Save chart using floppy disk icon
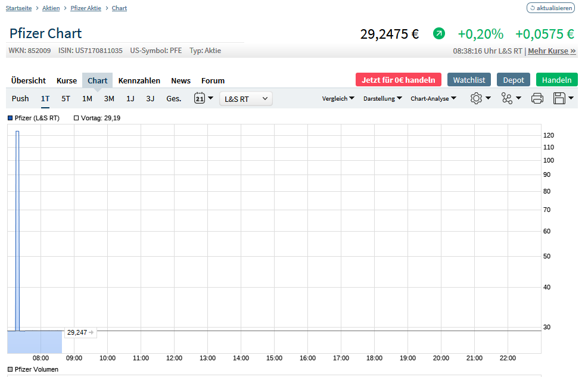The height and width of the screenshot is (377, 588). [559, 98]
